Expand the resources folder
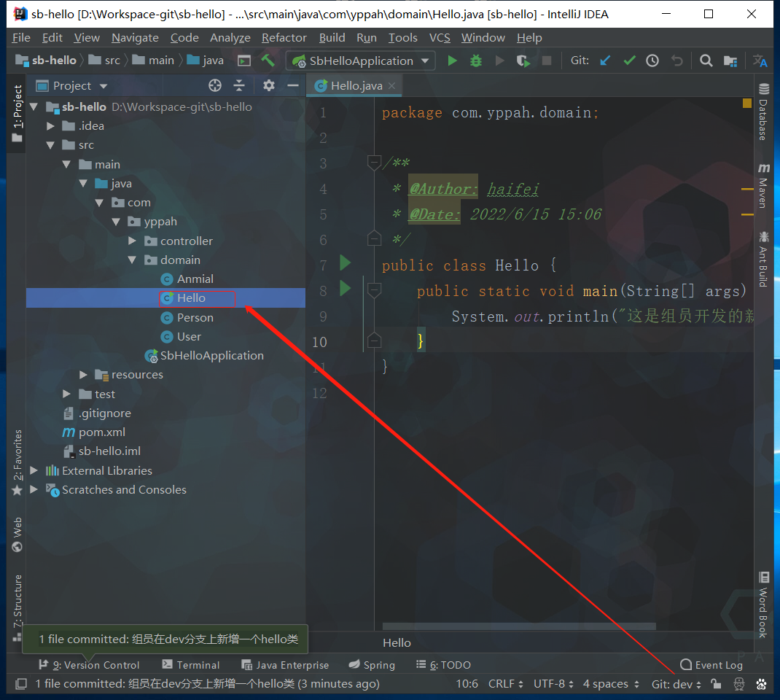 84,375
